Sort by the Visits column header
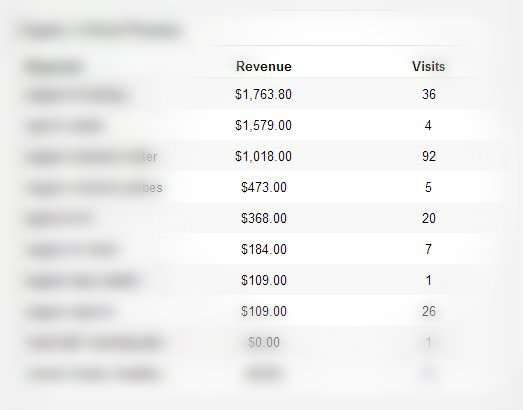 (x=428, y=66)
